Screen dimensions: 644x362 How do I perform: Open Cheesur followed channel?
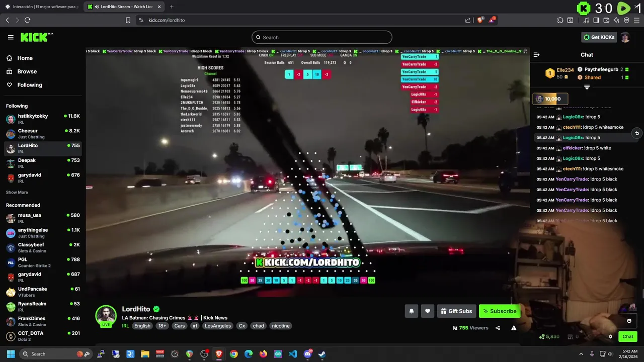[43, 134]
